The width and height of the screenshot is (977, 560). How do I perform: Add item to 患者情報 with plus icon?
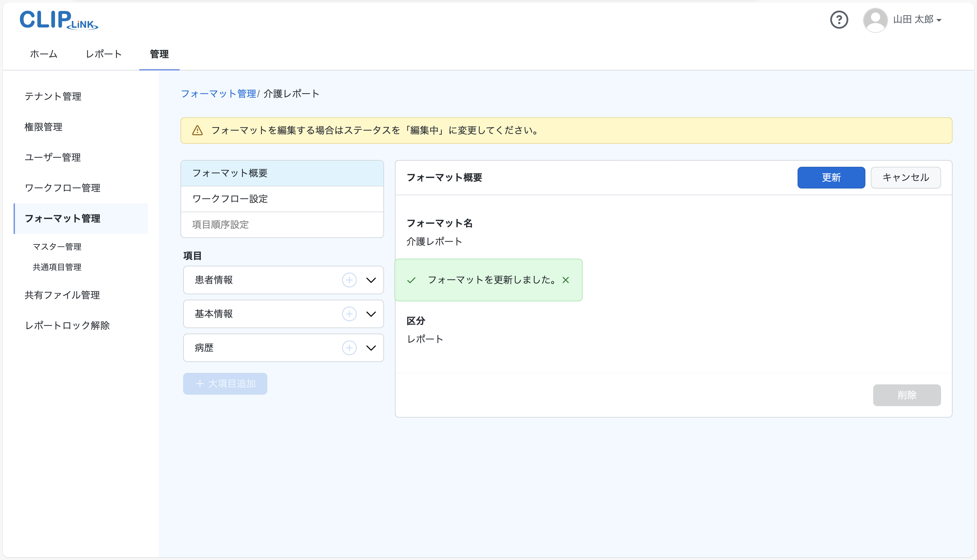tap(349, 280)
